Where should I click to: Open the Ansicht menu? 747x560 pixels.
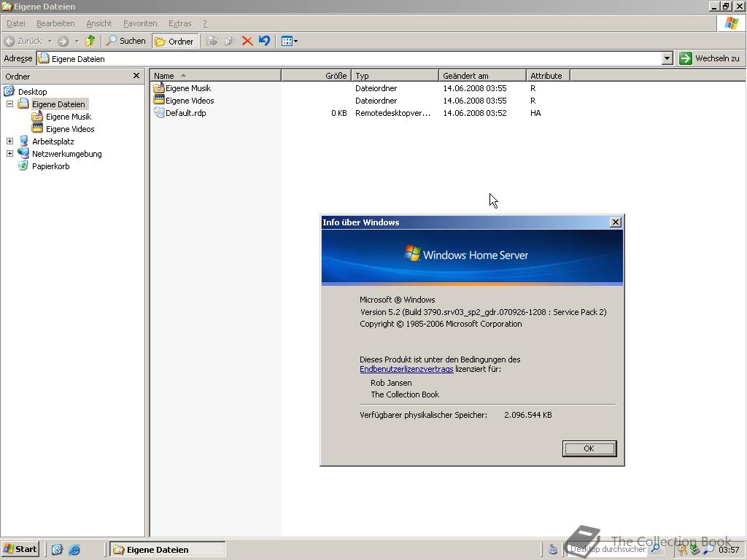pos(99,23)
